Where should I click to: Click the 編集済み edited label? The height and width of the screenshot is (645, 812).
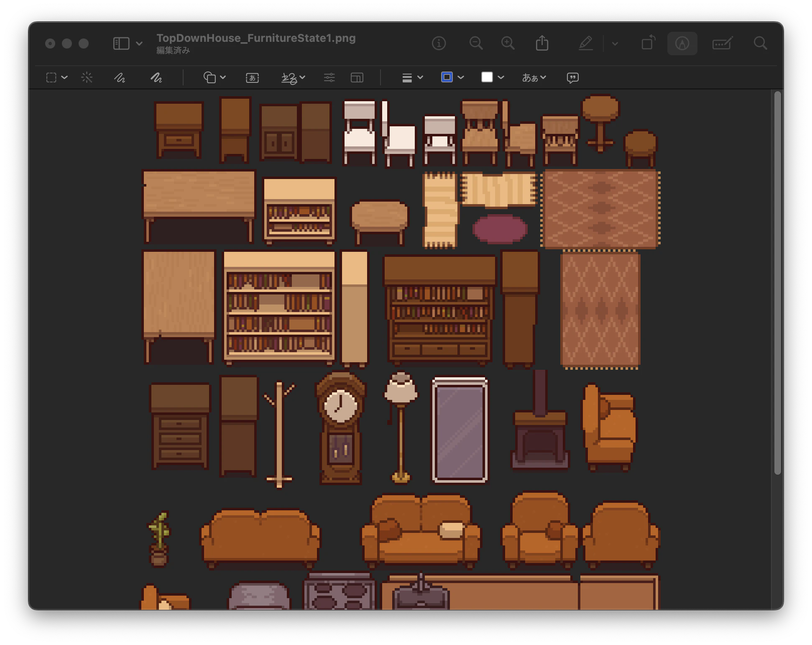click(173, 51)
